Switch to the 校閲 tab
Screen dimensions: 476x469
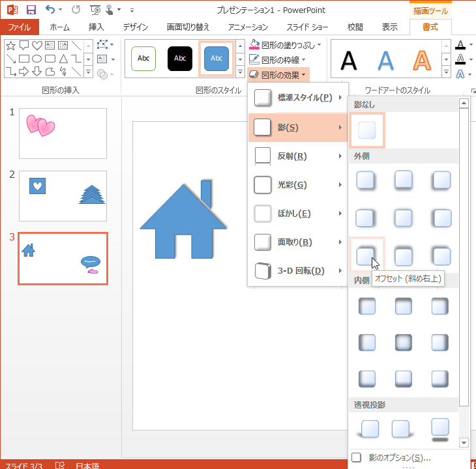click(x=355, y=27)
